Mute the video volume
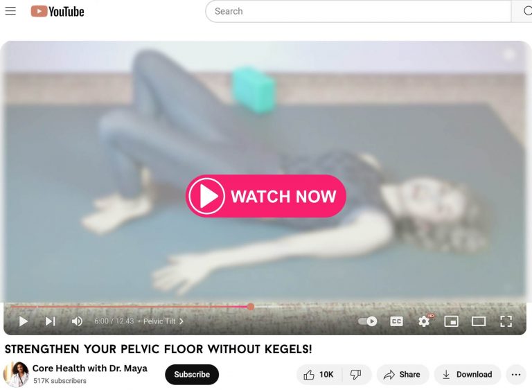The height and width of the screenshot is (392, 532). [x=77, y=321]
